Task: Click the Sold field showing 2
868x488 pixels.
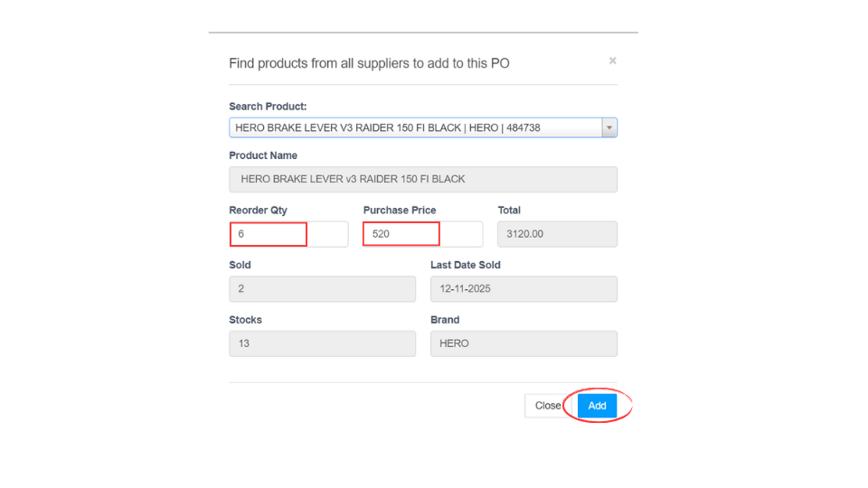Action: click(322, 289)
